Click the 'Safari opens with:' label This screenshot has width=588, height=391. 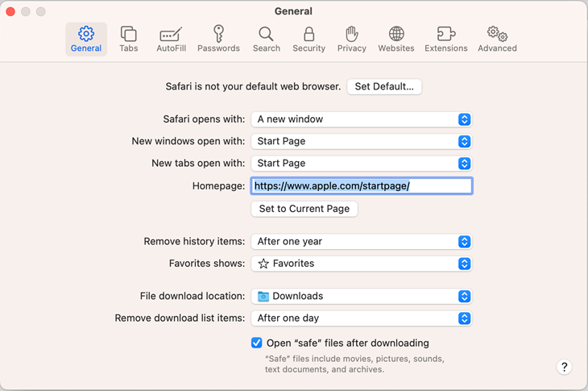point(204,119)
